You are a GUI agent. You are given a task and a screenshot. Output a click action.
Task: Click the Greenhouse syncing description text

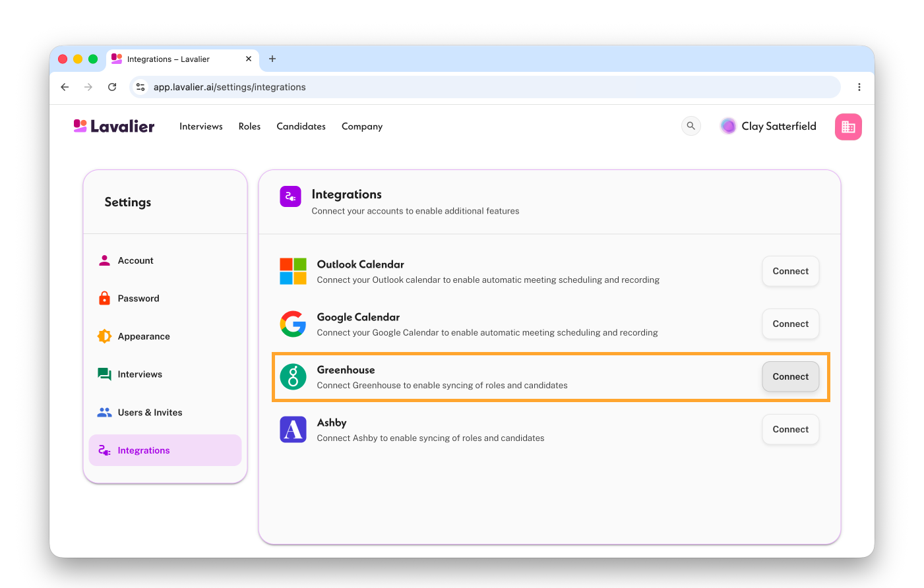click(x=442, y=385)
